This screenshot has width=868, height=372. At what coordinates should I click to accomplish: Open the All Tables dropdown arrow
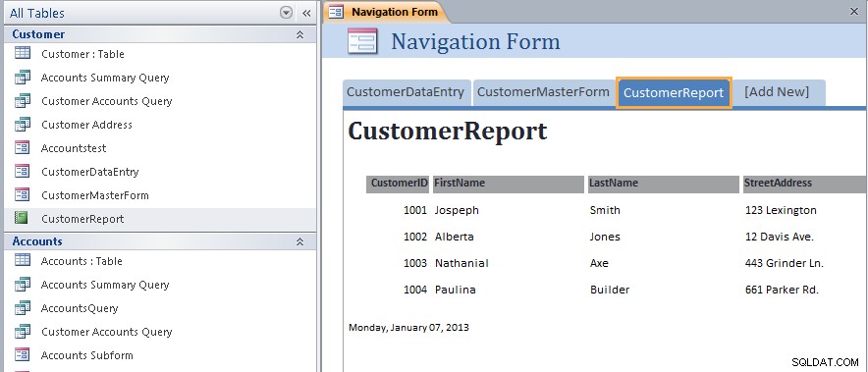[286, 13]
